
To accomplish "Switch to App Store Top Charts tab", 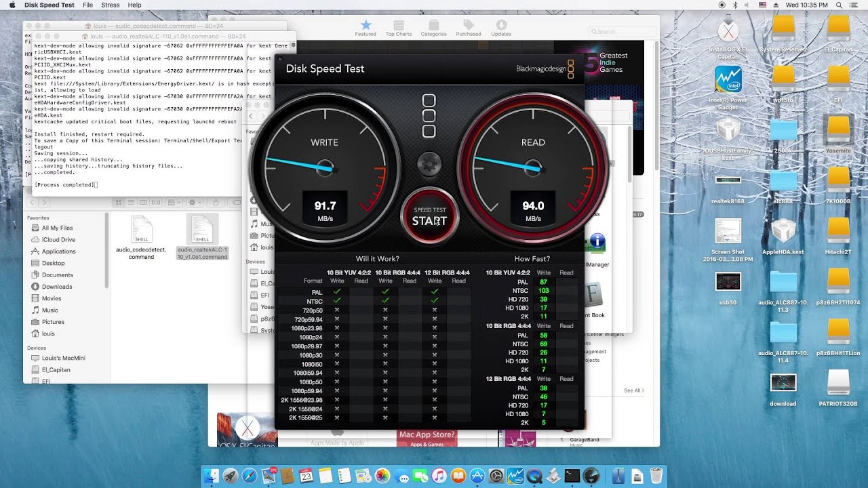I will click(x=399, y=28).
